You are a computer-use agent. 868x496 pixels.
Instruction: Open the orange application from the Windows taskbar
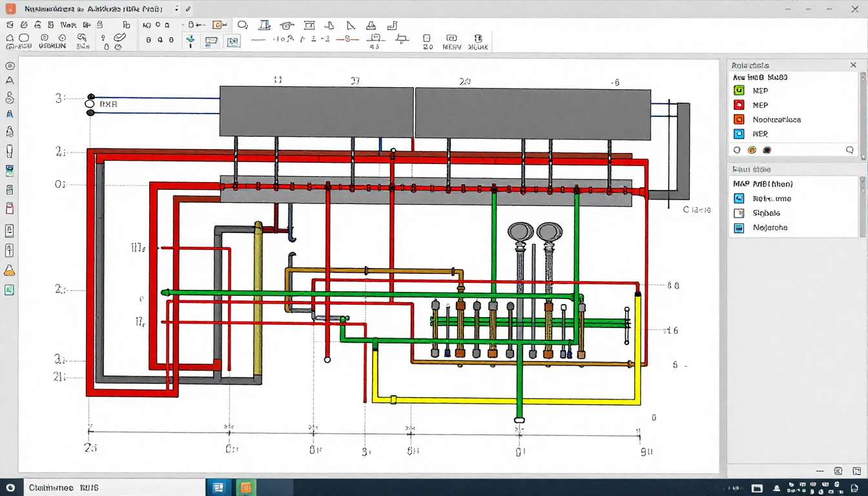246,487
